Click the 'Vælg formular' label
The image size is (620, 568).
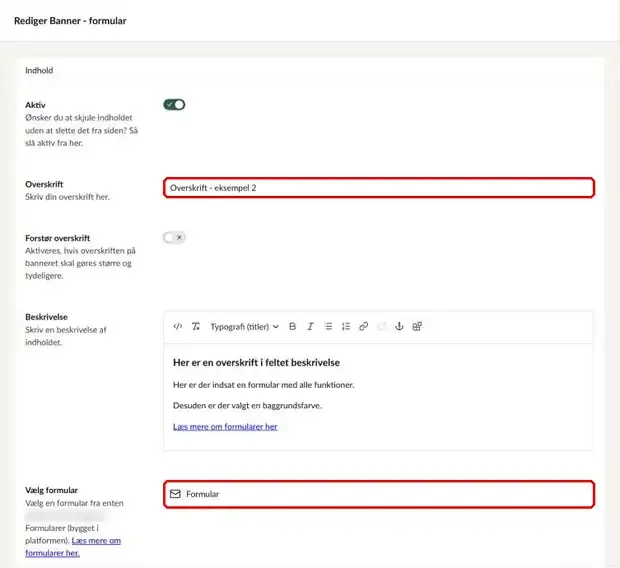51,490
